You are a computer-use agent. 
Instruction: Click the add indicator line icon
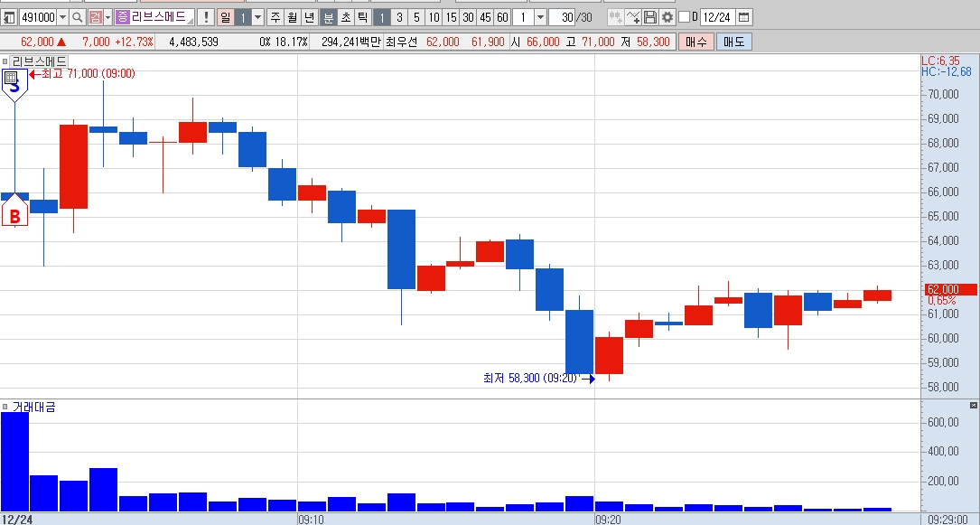point(633,17)
